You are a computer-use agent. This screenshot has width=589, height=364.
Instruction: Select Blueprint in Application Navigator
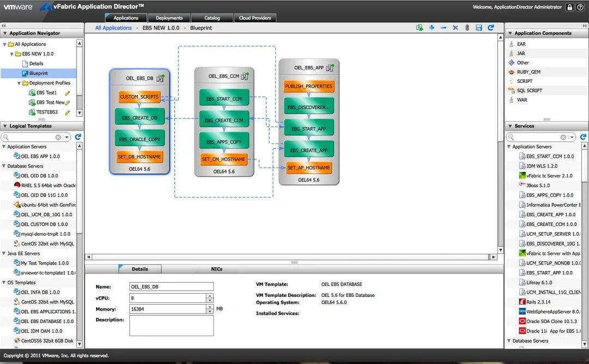38,73
